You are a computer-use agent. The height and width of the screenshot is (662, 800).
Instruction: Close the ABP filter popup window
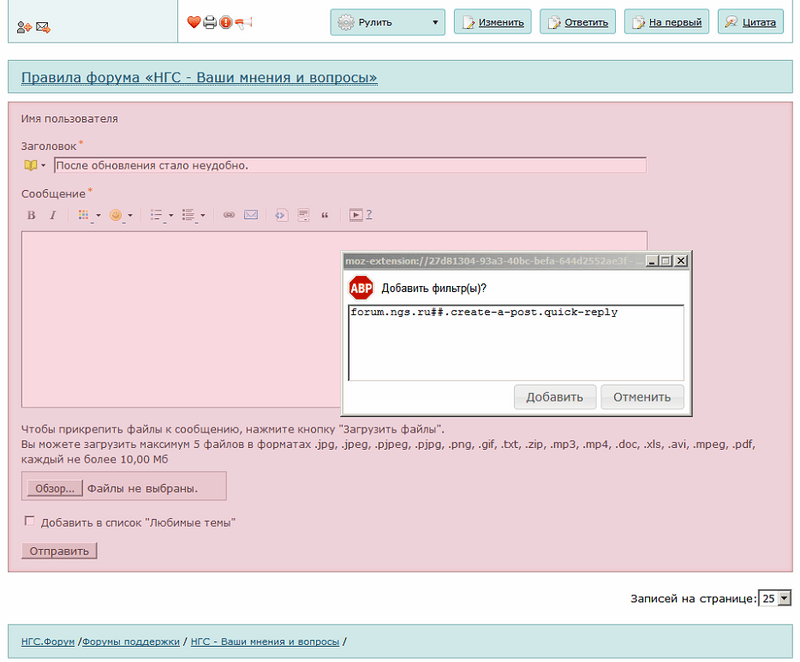(681, 261)
